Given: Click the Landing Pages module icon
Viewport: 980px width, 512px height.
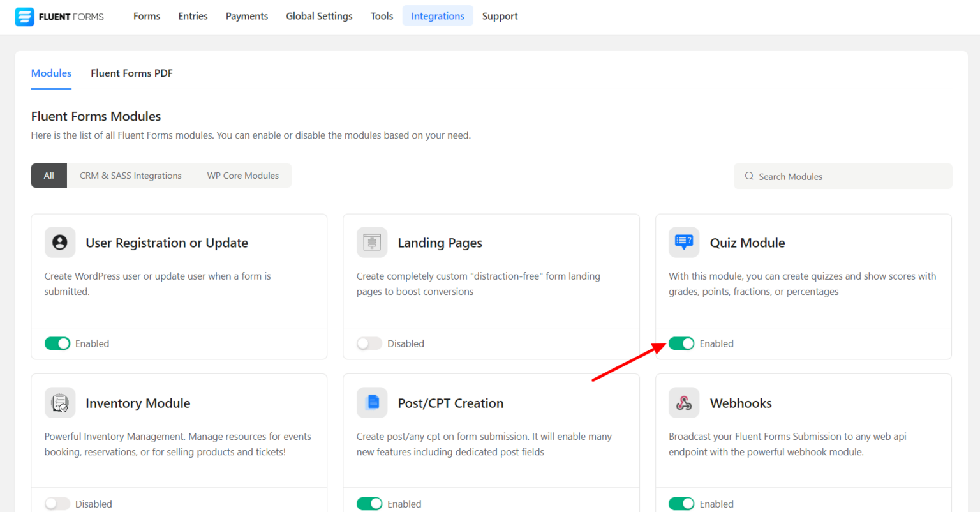Looking at the screenshot, I should click(x=371, y=243).
